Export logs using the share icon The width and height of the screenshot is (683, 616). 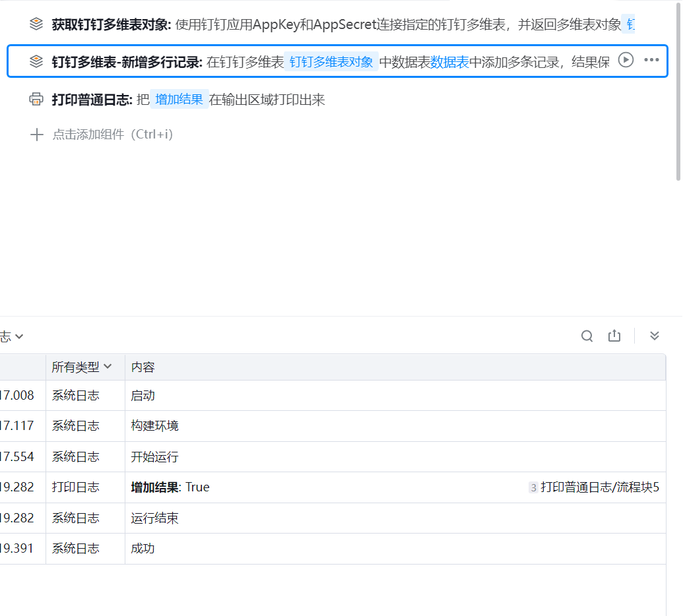(614, 336)
